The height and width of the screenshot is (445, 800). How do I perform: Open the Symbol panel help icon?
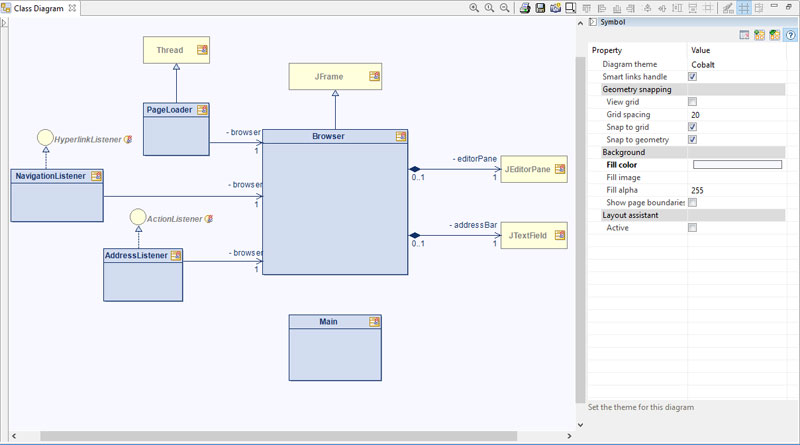coord(790,35)
